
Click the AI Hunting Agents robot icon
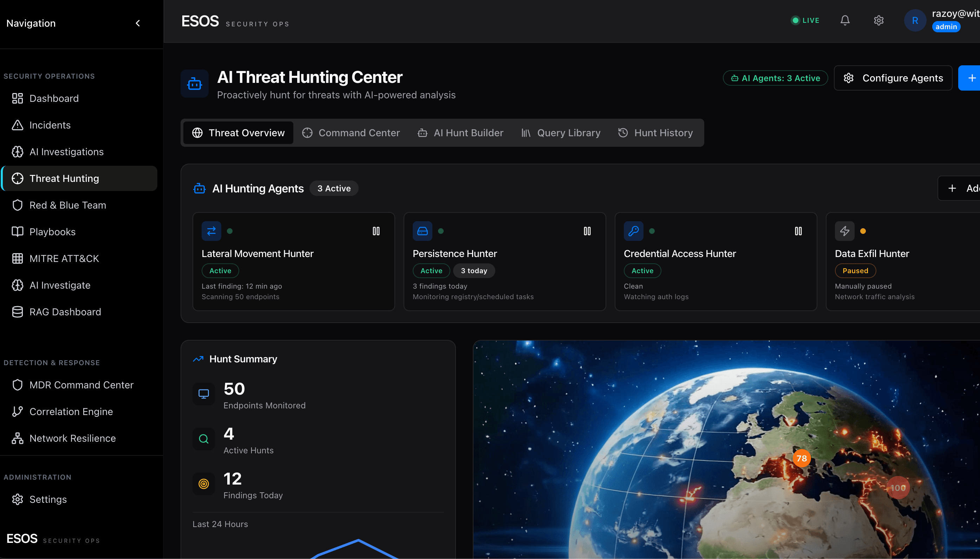tap(199, 189)
